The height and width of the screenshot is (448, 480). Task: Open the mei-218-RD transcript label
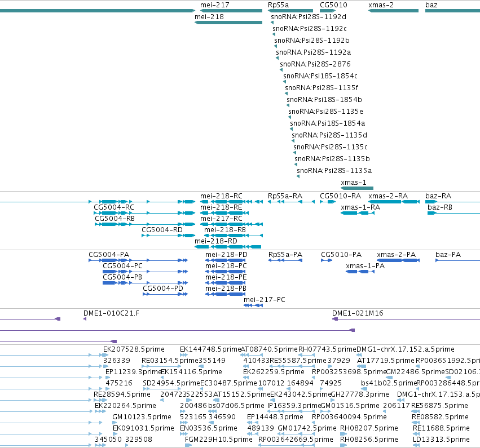point(216,241)
